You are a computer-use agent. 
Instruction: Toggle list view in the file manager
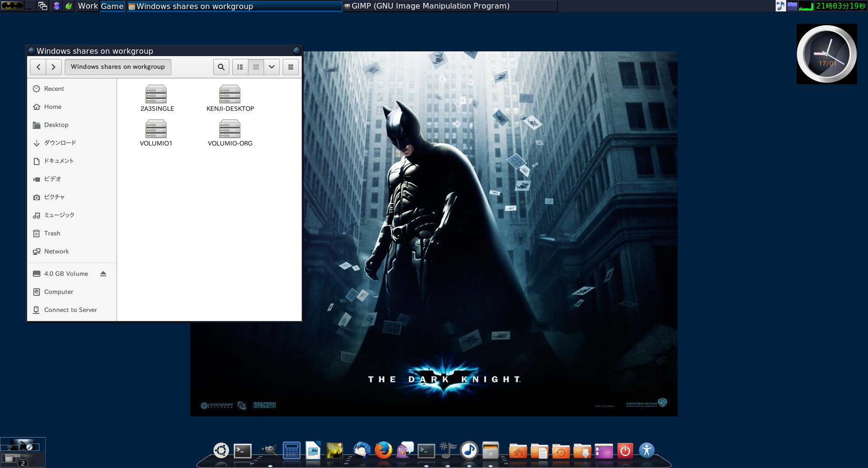[x=240, y=67]
